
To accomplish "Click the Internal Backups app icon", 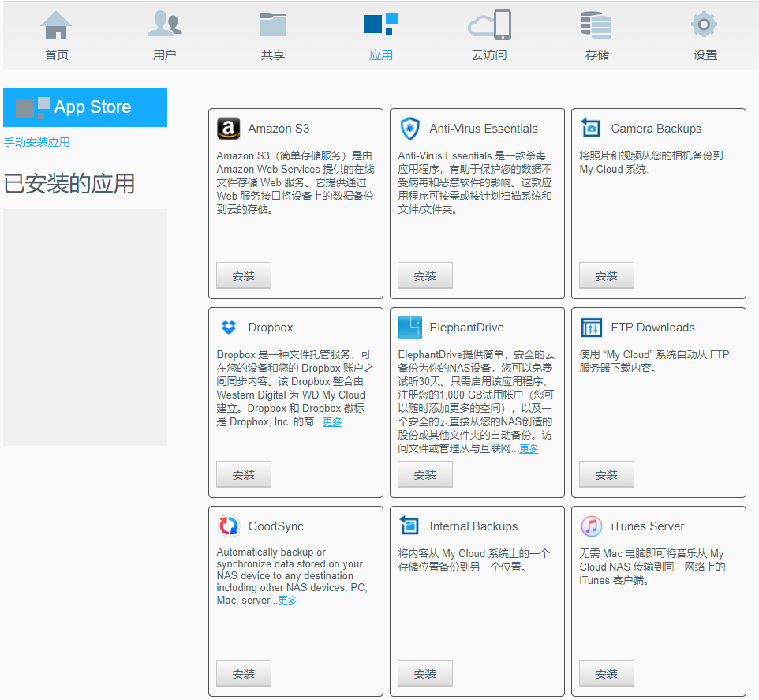I will 409,526.
